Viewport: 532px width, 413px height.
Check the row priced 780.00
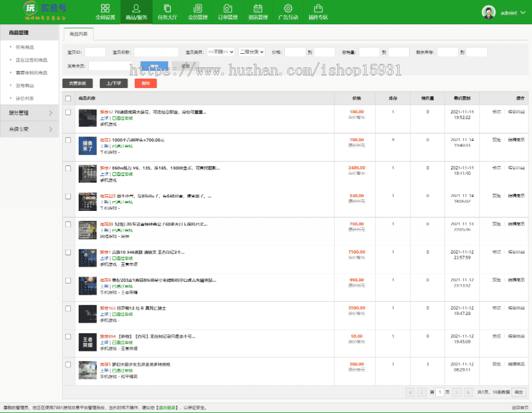tap(68, 225)
